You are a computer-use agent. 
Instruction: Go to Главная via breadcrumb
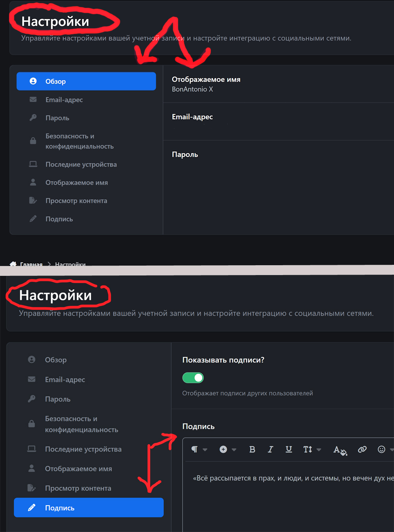tap(31, 264)
